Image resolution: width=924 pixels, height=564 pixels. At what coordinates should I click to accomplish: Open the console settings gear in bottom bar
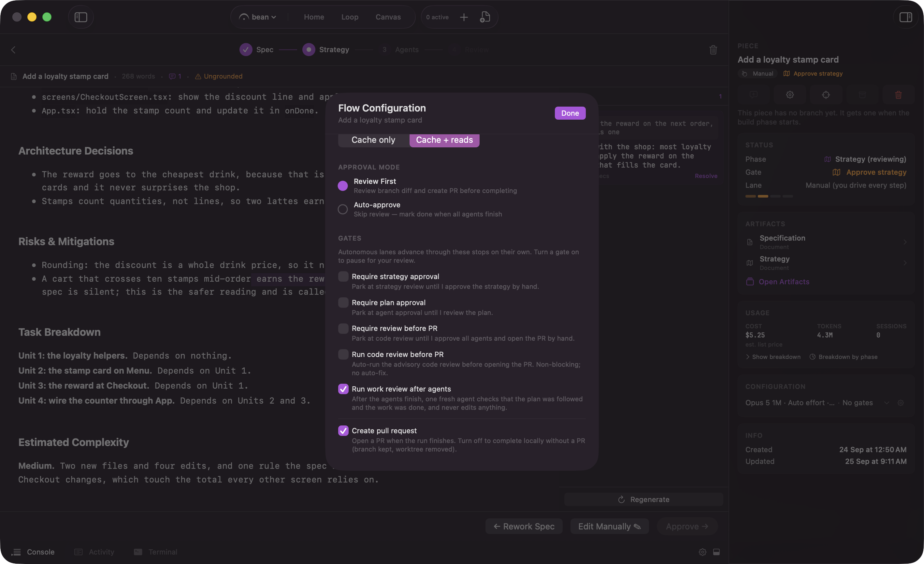(x=702, y=552)
